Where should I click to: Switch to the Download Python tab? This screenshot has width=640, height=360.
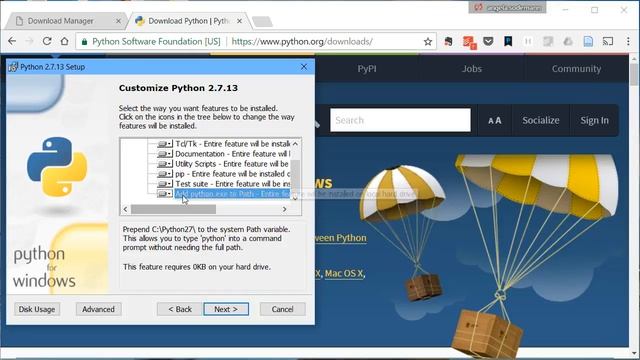(x=188, y=21)
